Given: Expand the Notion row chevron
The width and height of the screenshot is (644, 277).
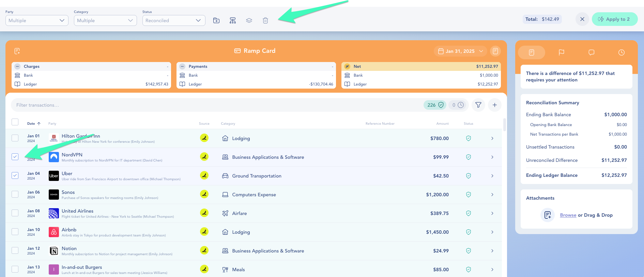Looking at the screenshot, I should click(492, 251).
